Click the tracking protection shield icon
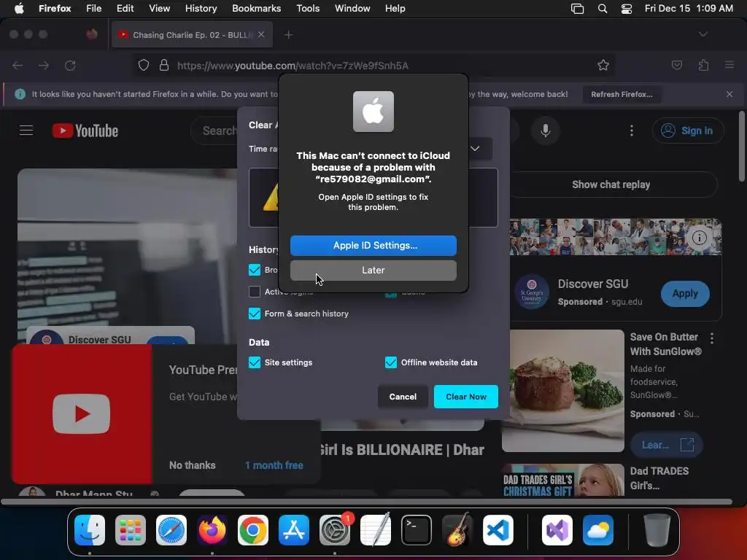The image size is (747, 560). coord(144,65)
